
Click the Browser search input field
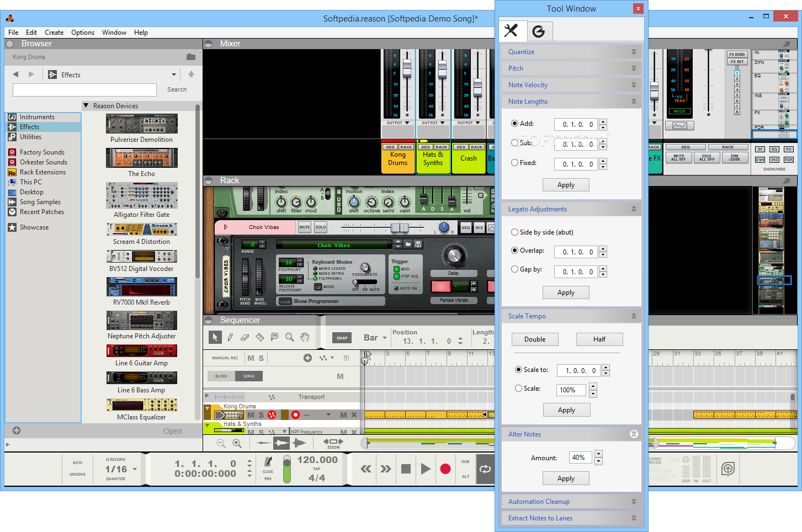click(x=84, y=89)
